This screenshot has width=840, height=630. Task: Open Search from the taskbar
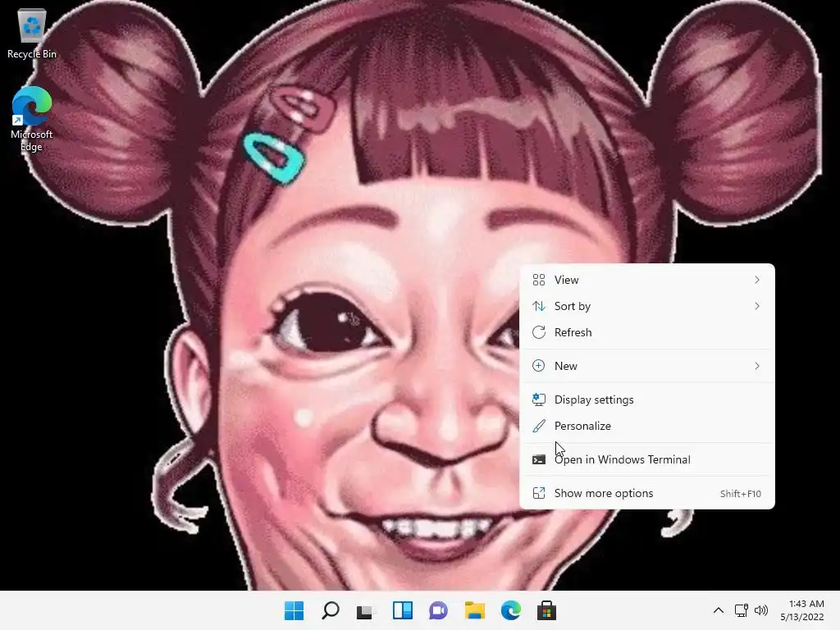point(330,610)
